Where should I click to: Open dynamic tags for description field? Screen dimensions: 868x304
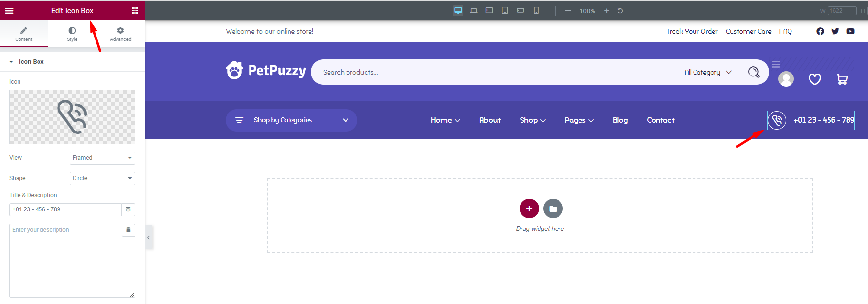coord(128,230)
